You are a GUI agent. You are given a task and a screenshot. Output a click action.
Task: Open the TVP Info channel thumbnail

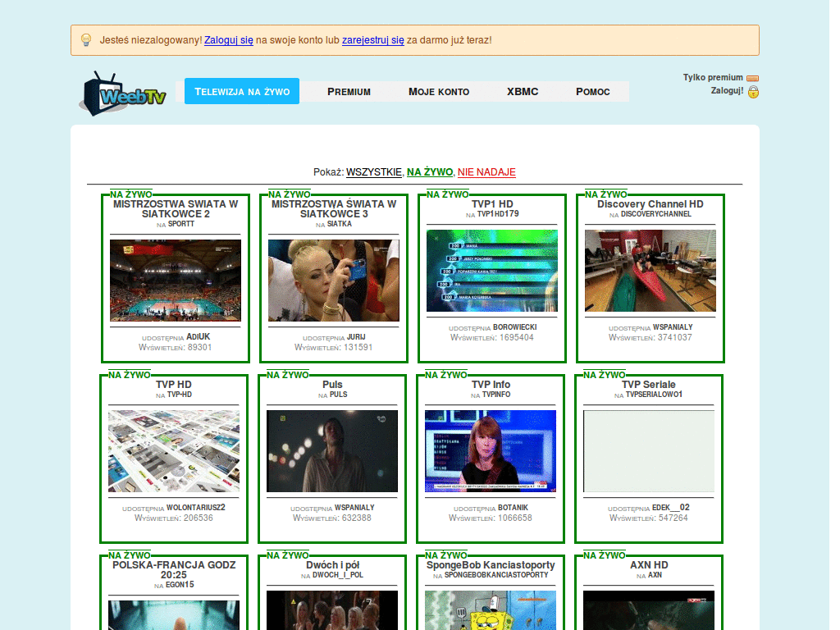[491, 451]
